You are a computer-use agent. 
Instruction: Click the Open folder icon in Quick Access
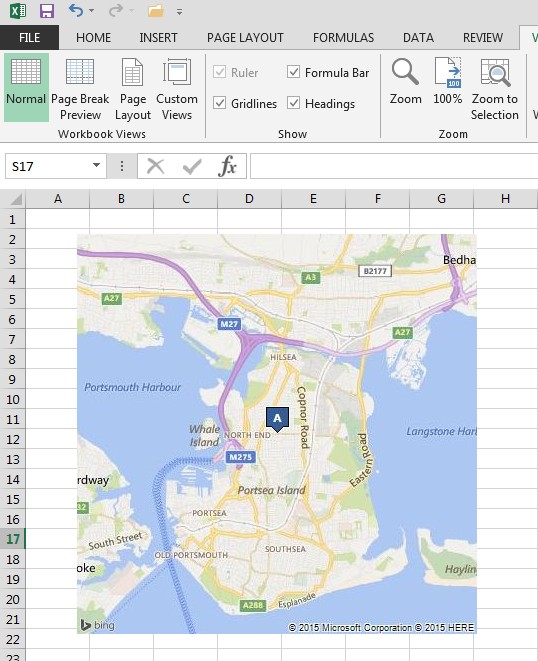pos(156,11)
